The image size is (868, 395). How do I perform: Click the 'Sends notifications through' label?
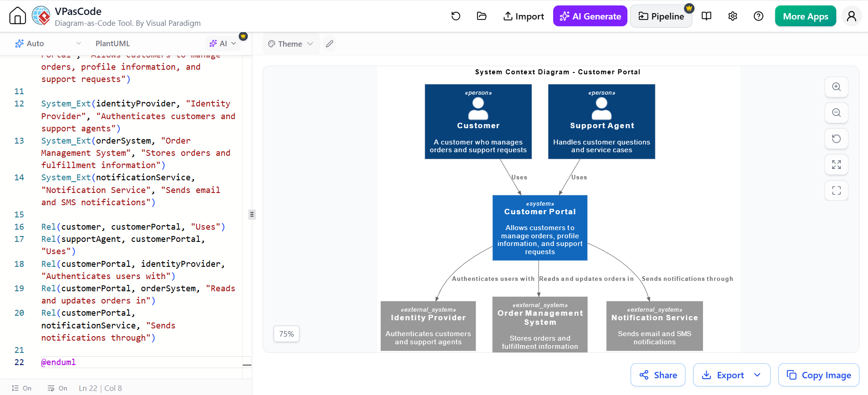tap(687, 279)
